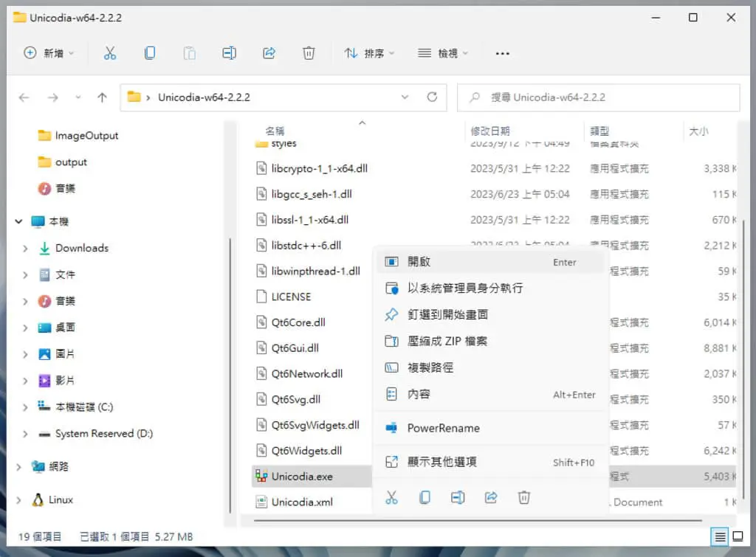Click the Cut scissors icon in toolbar
Image resolution: width=756 pixels, height=557 pixels.
pos(110,53)
